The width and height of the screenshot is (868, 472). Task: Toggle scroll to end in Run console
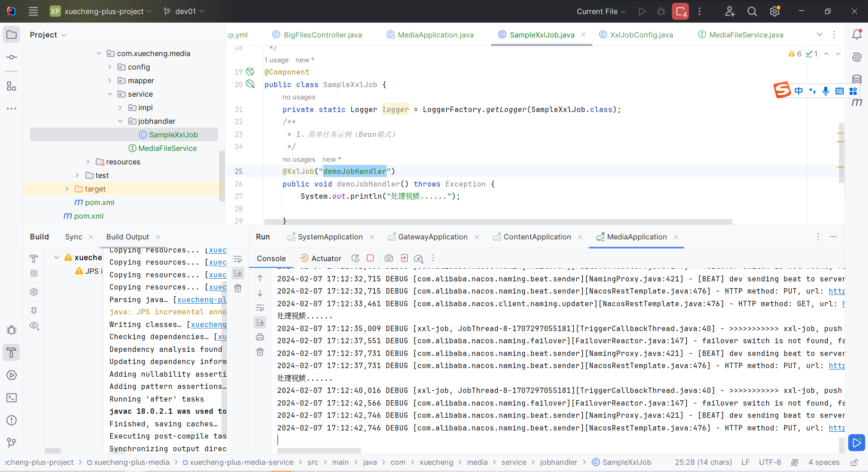[260, 322]
